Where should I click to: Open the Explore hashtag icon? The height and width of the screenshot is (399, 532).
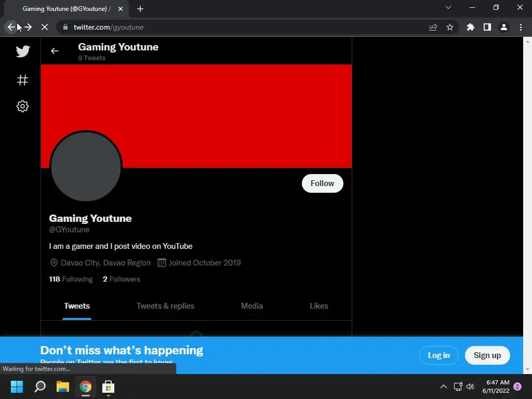[22, 80]
